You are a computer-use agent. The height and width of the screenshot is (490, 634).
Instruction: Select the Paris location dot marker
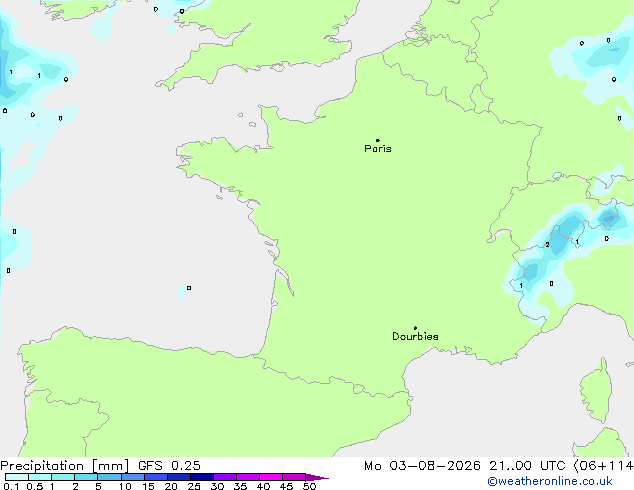(378, 140)
